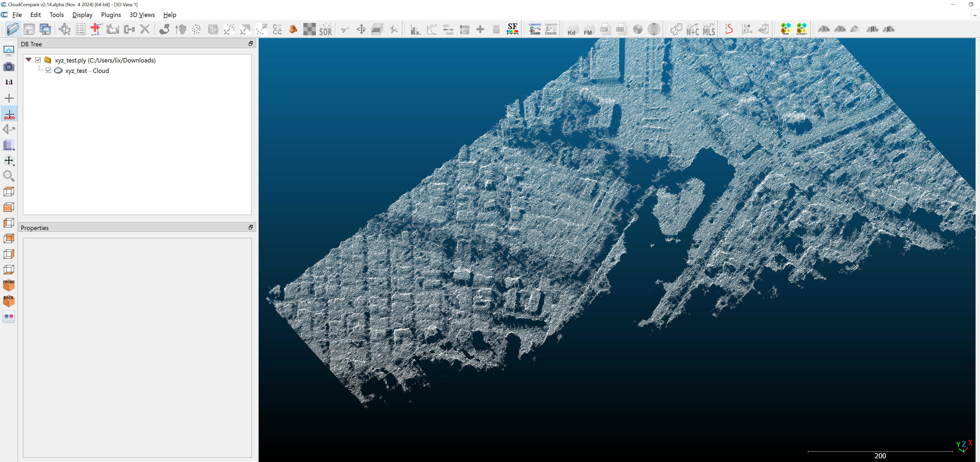The width and height of the screenshot is (980, 462).
Task: Set the Front view cube
Action: [x=9, y=285]
